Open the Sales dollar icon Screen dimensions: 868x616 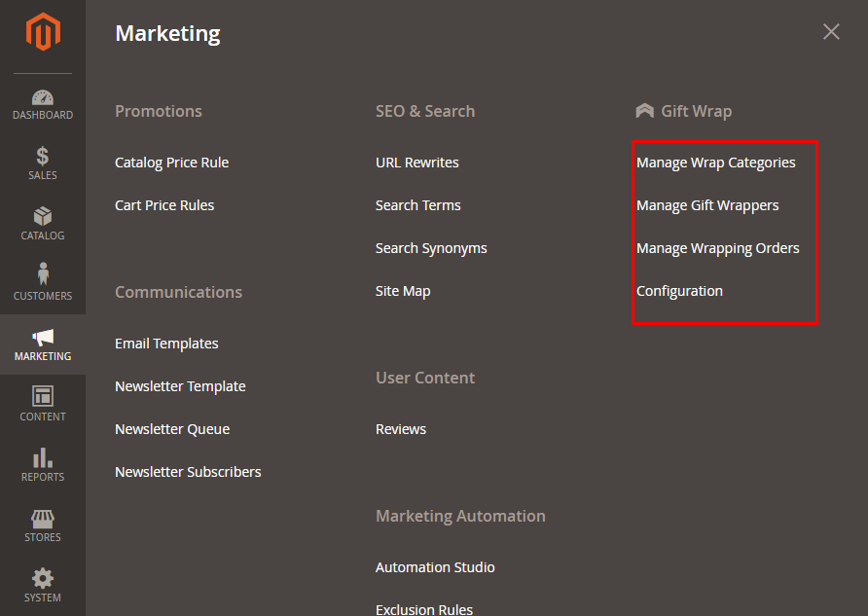43,157
